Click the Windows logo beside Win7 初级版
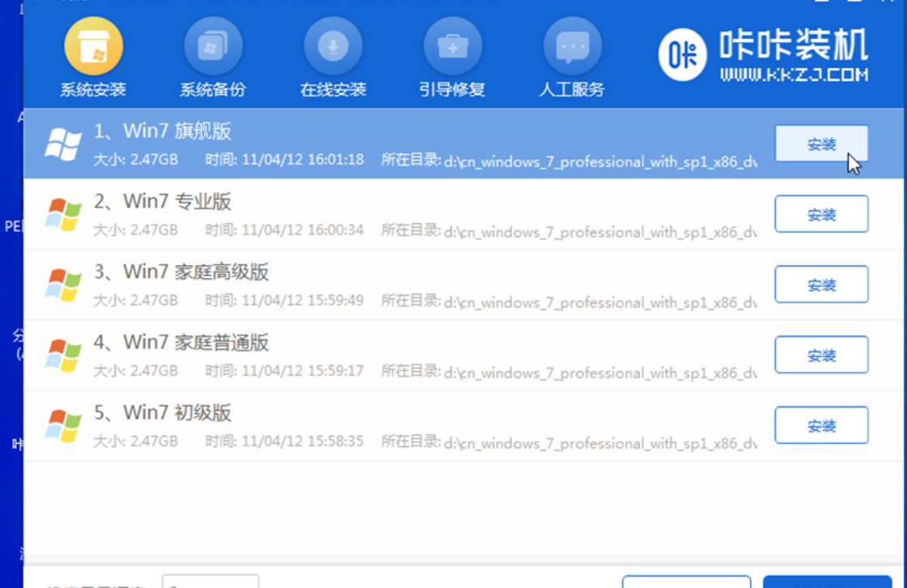Image resolution: width=907 pixels, height=588 pixels. click(63, 426)
